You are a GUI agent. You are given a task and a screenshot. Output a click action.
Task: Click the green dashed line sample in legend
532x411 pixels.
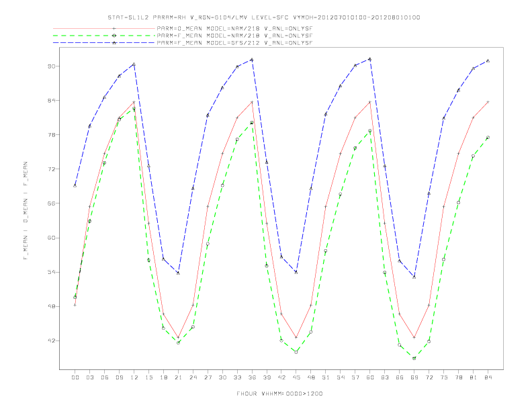point(104,36)
